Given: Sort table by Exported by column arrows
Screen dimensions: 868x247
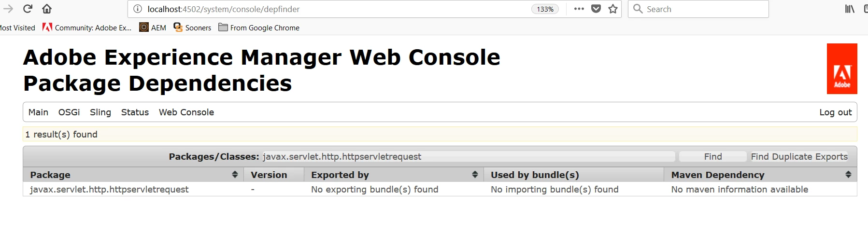Looking at the screenshot, I should point(475,175).
